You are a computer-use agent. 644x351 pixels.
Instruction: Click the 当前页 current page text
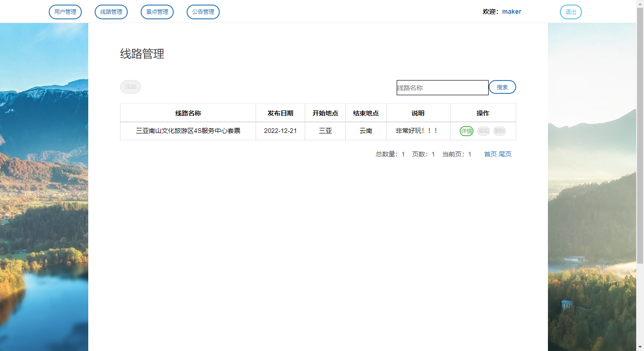[457, 154]
